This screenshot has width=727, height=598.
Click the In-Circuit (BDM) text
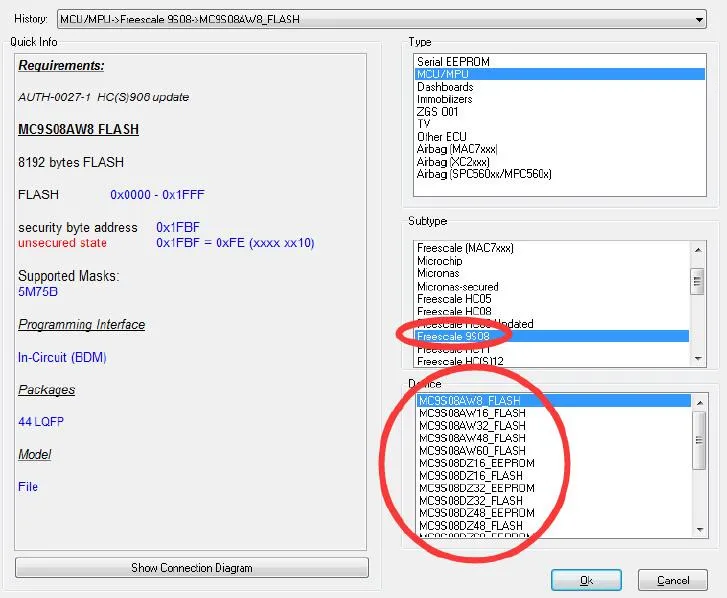coord(62,357)
